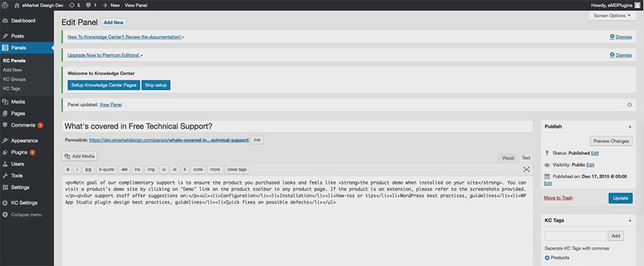Open Pages in the sidebar
This screenshot has width=644, height=266.
point(18,113)
